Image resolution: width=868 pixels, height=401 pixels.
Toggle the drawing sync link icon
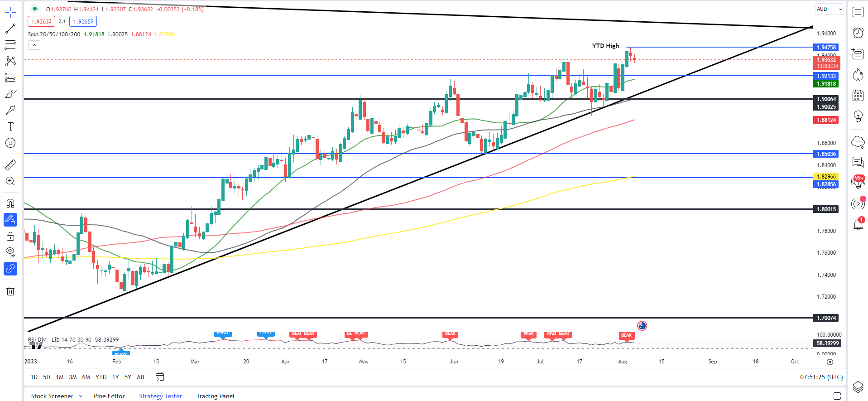click(x=10, y=269)
